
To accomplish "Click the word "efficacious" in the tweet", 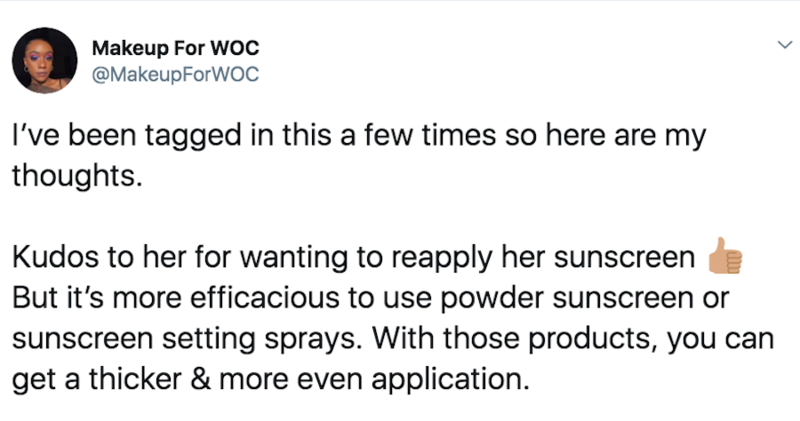I will point(265,297).
